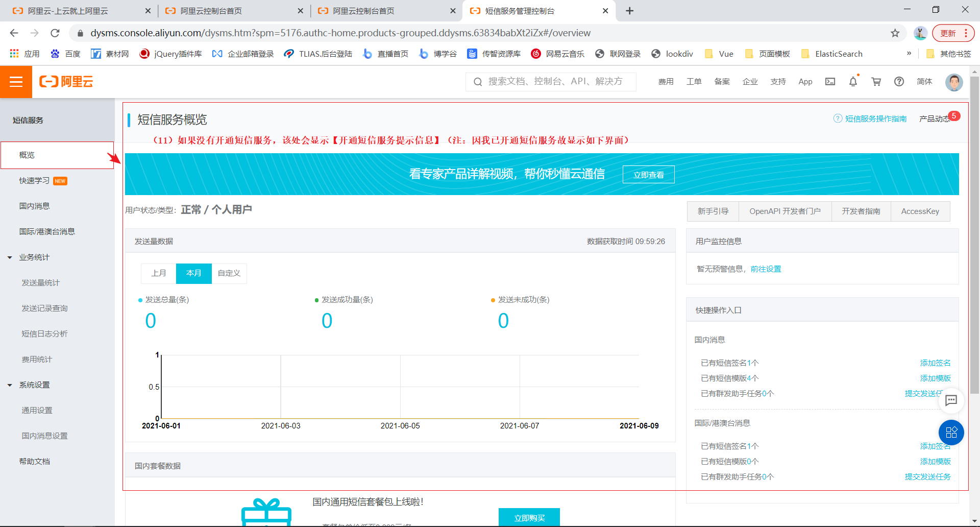The image size is (980, 527).
Task: Switch to the first 阿里云控制台首页 tab
Action: [234, 11]
